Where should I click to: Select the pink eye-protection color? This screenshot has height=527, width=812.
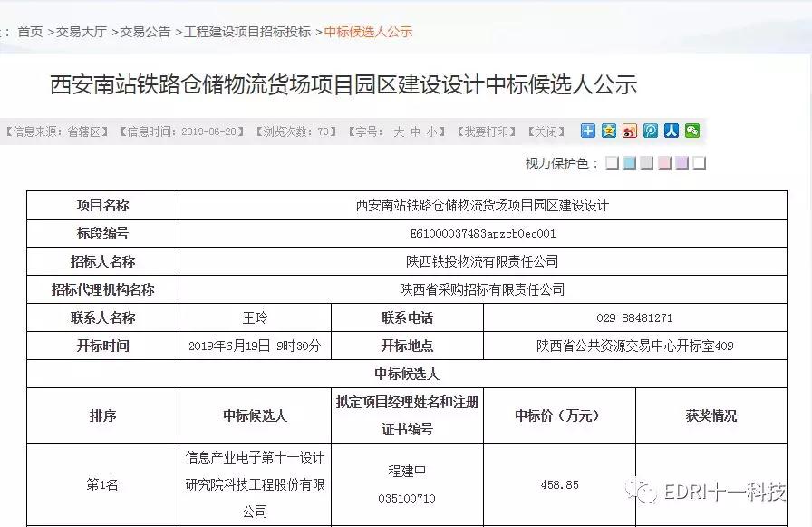664,163
